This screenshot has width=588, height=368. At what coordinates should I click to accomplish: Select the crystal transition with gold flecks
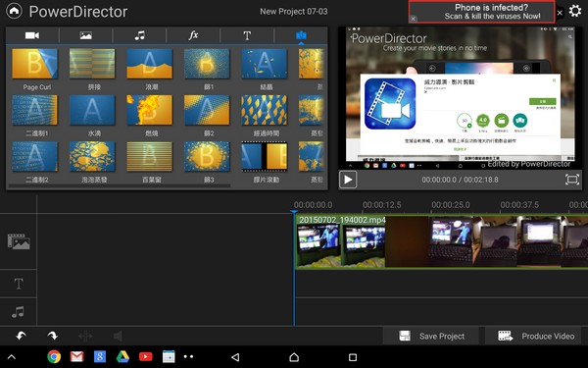265,64
